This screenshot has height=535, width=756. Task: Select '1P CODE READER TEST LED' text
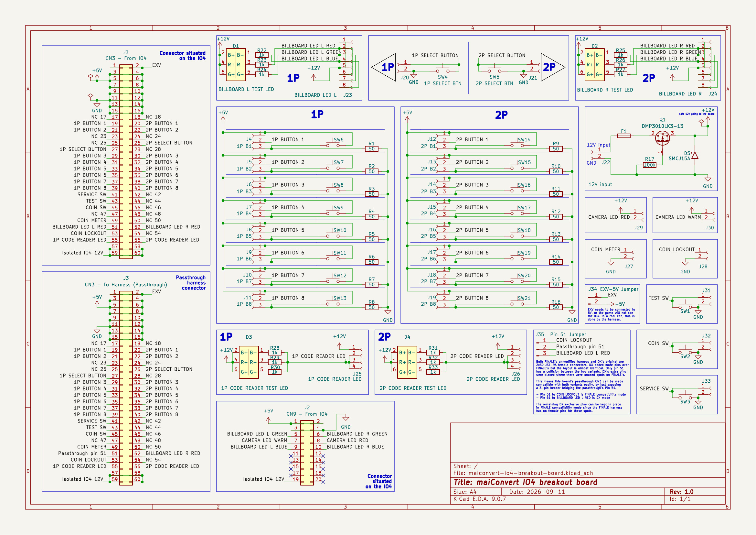tap(254, 388)
